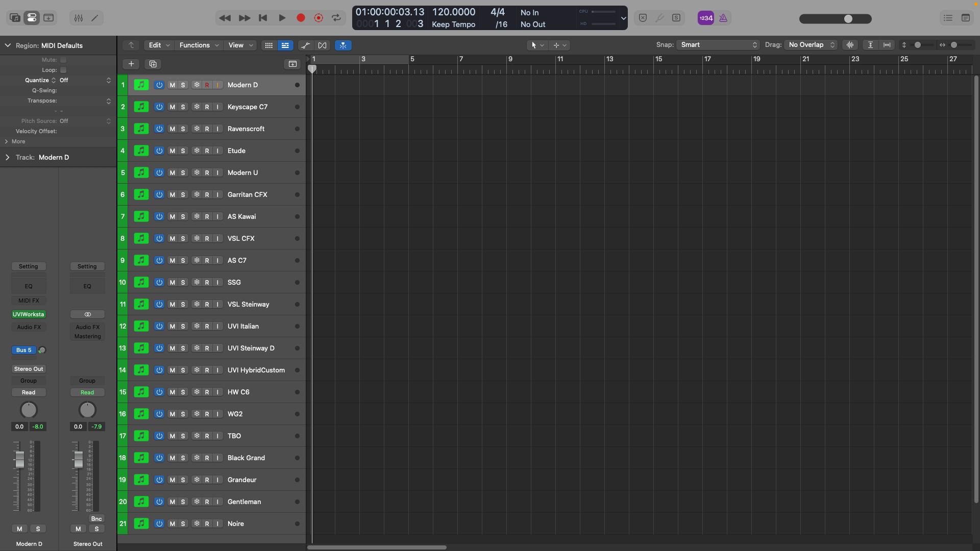This screenshot has width=980, height=551.
Task: Click the metronome icon
Action: coord(723,18)
